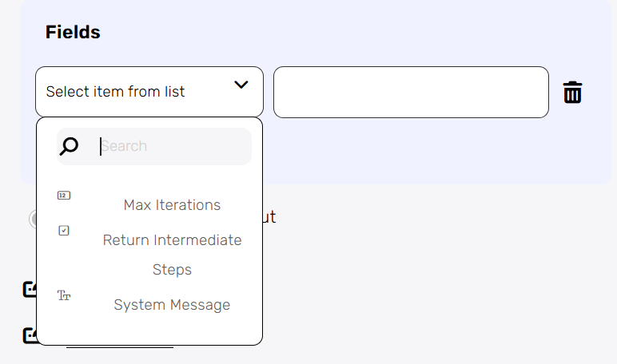This screenshot has height=364, width=617.
Task: Click the checkbox-type icon beside Return Intermediate Steps
Action: (x=65, y=231)
